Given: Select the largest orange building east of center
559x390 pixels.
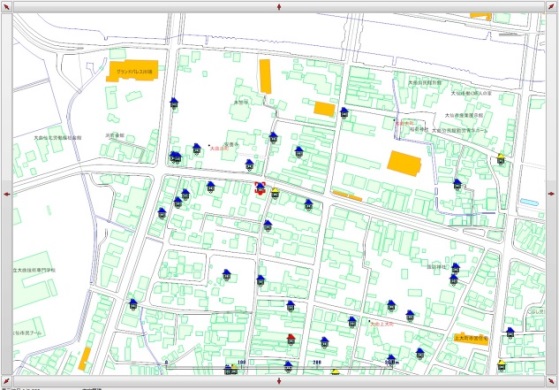Looking at the screenshot, I should point(404,164).
